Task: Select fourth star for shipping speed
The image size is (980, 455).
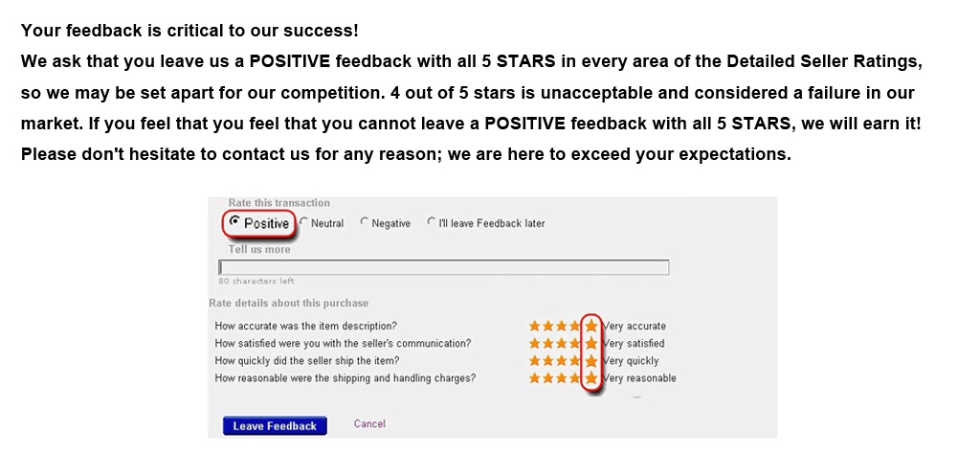Action: pos(575,361)
